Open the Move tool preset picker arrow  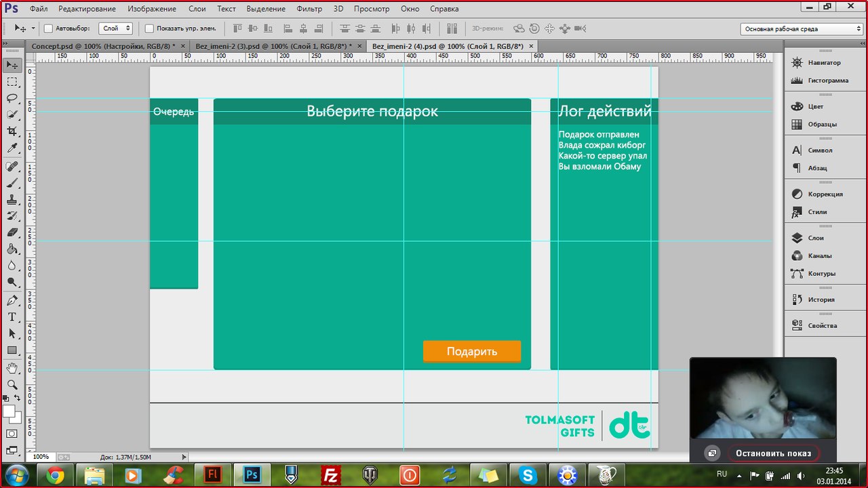coord(33,28)
